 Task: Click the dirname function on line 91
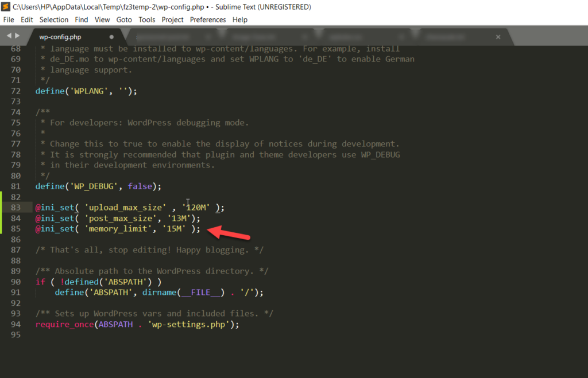click(x=159, y=293)
